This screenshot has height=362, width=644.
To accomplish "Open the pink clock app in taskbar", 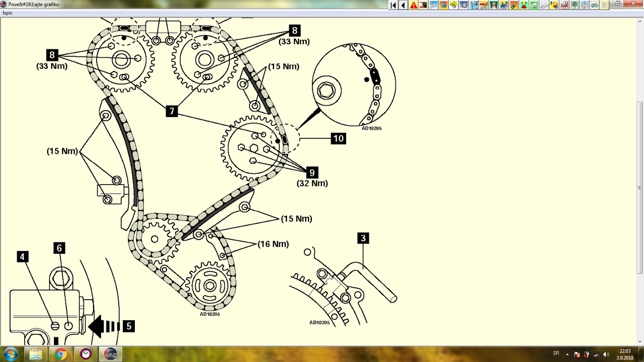I will [86, 354].
